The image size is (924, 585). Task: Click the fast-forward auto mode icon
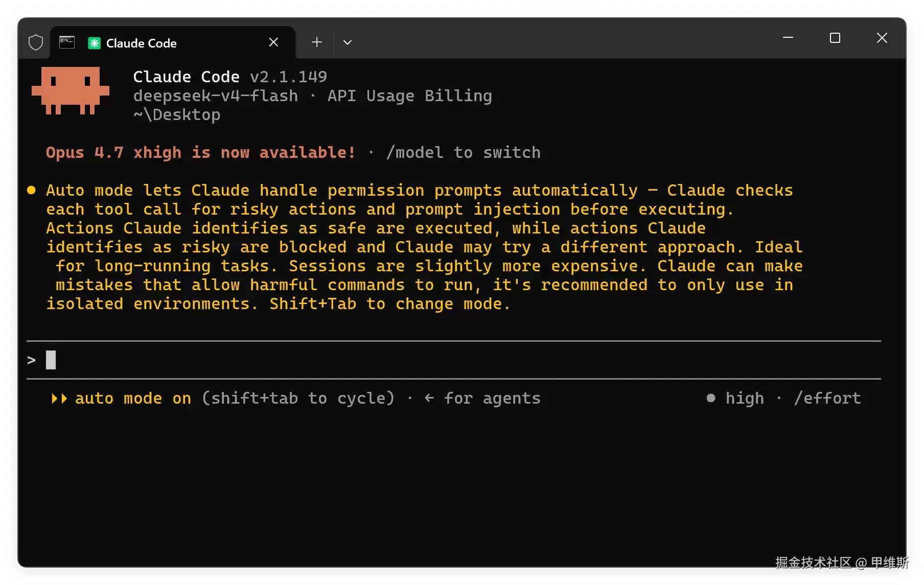59,399
